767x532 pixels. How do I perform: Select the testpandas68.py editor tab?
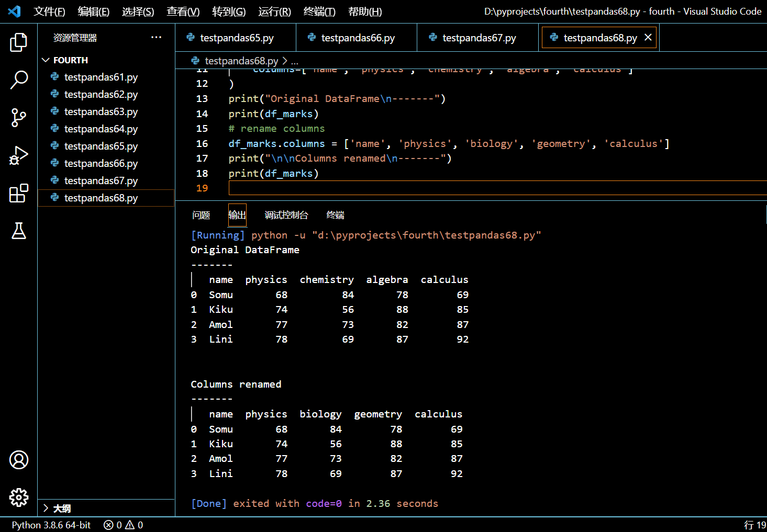(599, 38)
